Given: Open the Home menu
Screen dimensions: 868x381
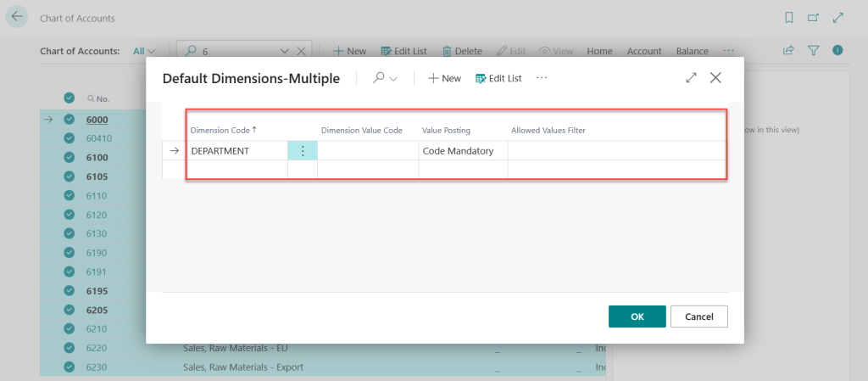Looking at the screenshot, I should coord(599,51).
